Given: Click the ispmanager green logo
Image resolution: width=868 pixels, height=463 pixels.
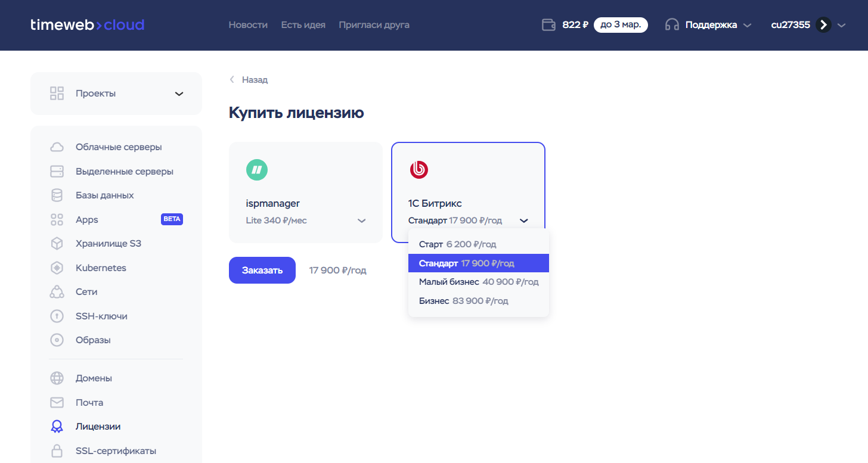Looking at the screenshot, I should [257, 170].
